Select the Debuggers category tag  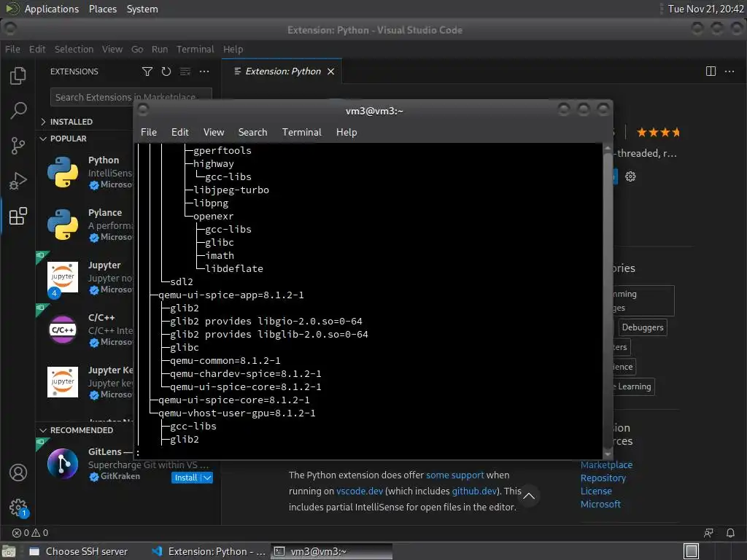pyautogui.click(x=642, y=327)
